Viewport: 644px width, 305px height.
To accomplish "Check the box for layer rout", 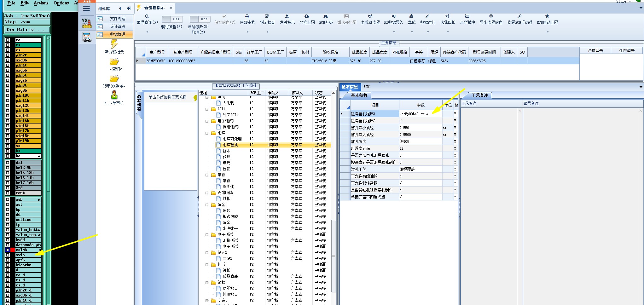I will pyautogui.click(x=8, y=193).
